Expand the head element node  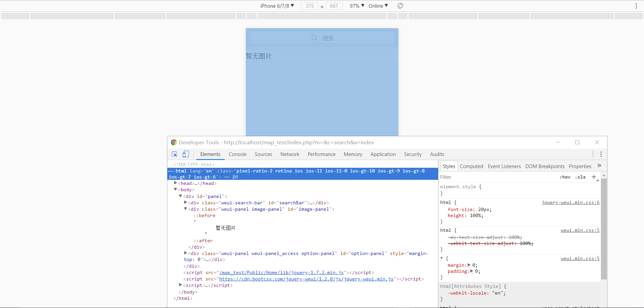(175, 183)
